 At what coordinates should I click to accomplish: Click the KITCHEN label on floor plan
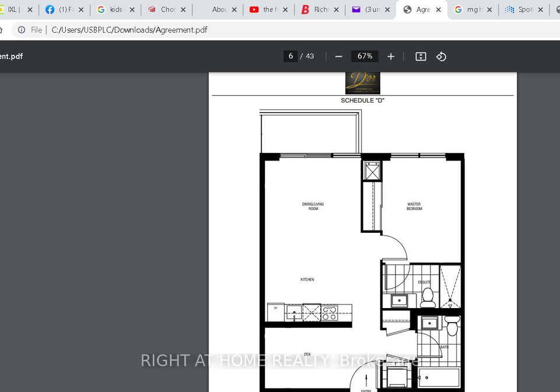pos(307,279)
